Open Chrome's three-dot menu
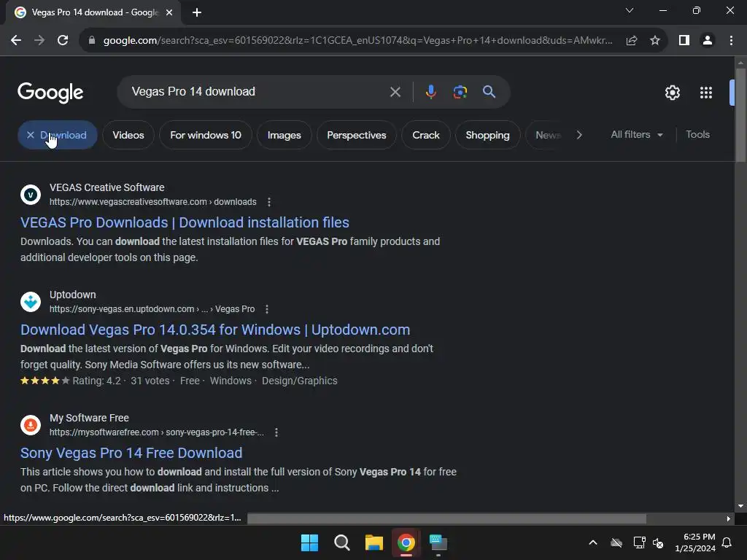 pos(731,41)
